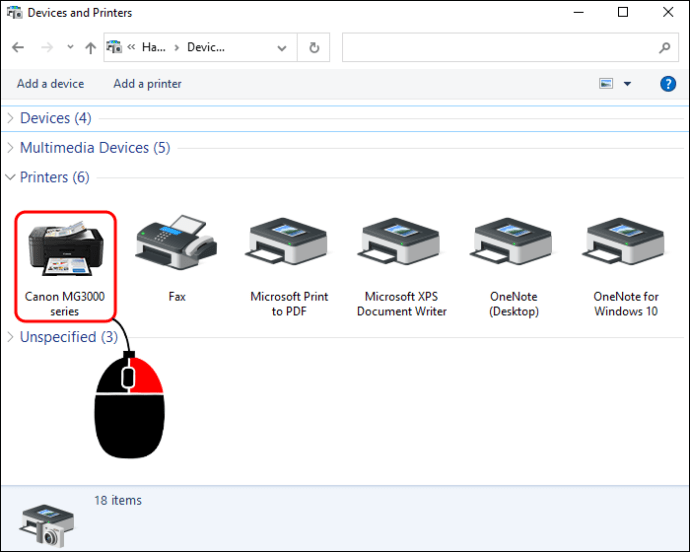This screenshot has width=690, height=552.
Task: Minimize the Devices and Printers window
Action: coord(579,12)
